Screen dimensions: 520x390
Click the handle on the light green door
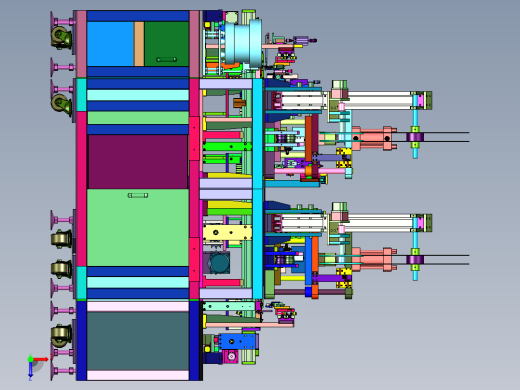tap(138, 195)
